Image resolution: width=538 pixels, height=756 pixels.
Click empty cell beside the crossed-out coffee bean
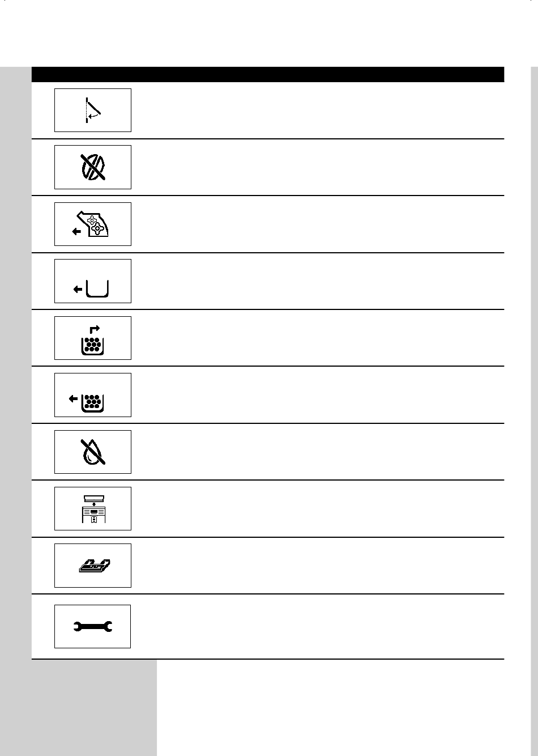[317, 167]
